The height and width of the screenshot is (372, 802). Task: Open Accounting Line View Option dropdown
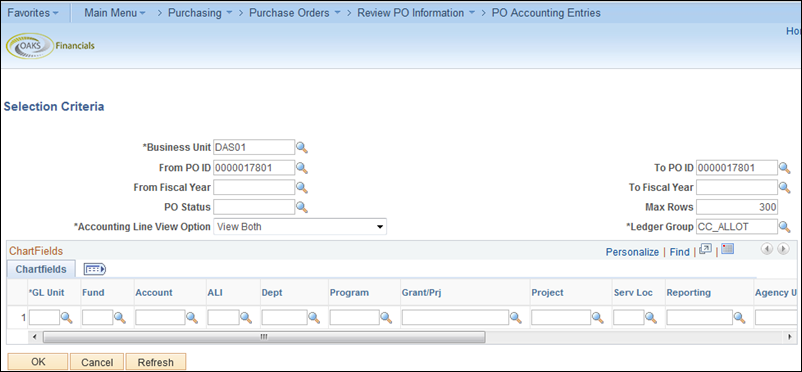coord(300,227)
